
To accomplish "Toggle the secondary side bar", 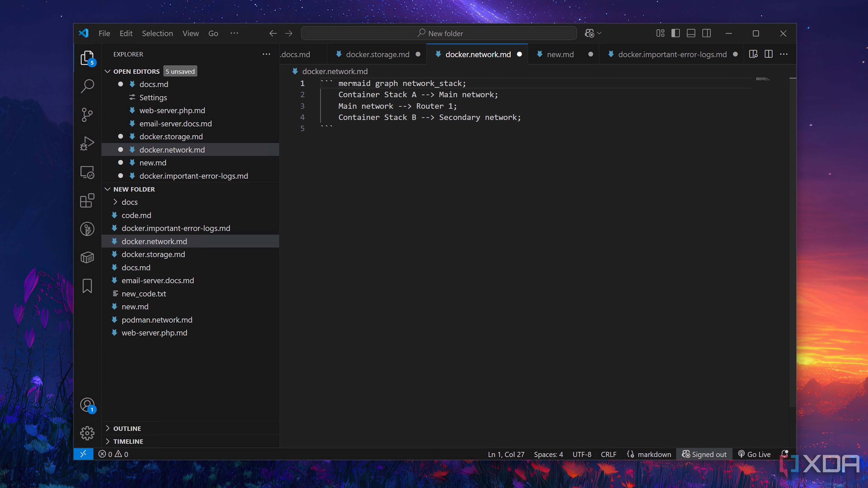I will 707,33.
